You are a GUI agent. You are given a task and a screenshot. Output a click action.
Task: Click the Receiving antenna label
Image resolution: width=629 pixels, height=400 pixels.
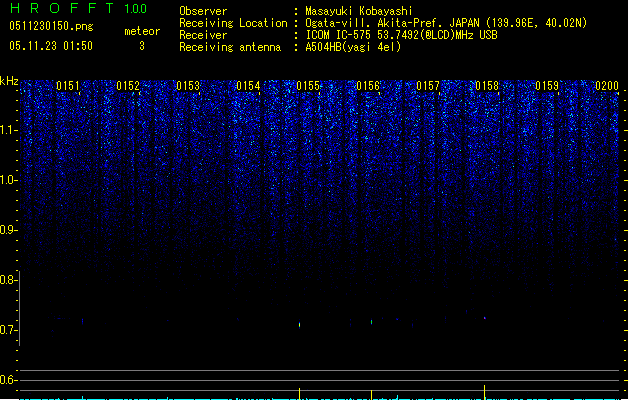[230, 47]
